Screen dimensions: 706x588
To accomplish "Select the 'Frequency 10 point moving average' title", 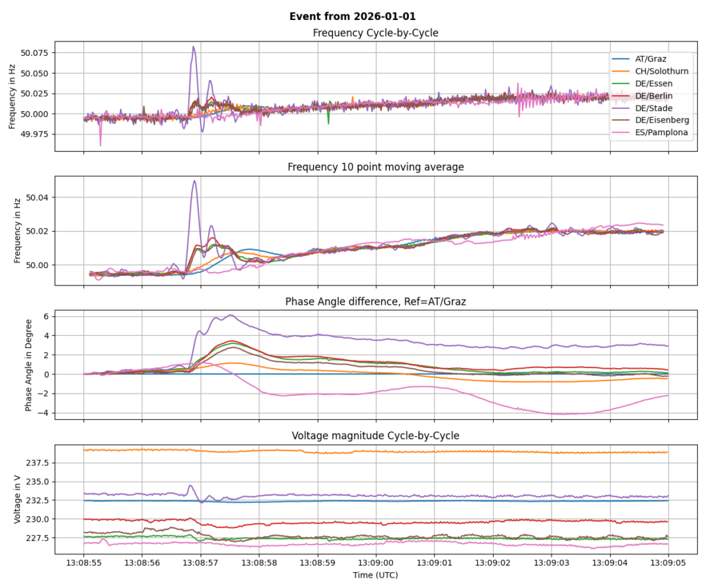I will coord(375,167).
